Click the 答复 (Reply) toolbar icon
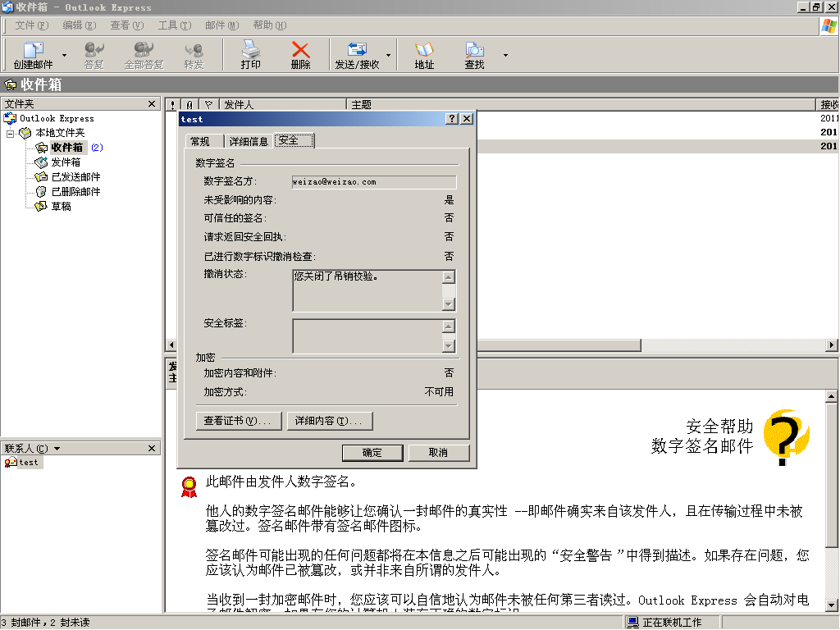The width and height of the screenshot is (840, 630). [x=94, y=55]
